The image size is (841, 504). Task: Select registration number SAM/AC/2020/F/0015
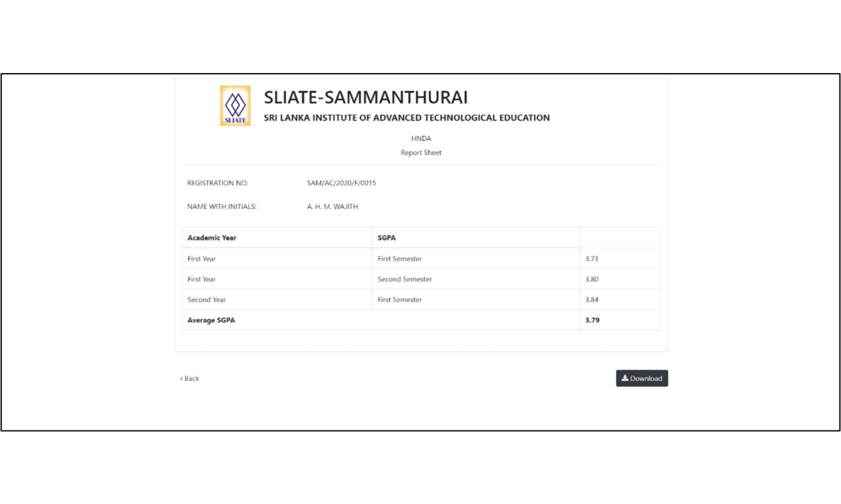(341, 183)
